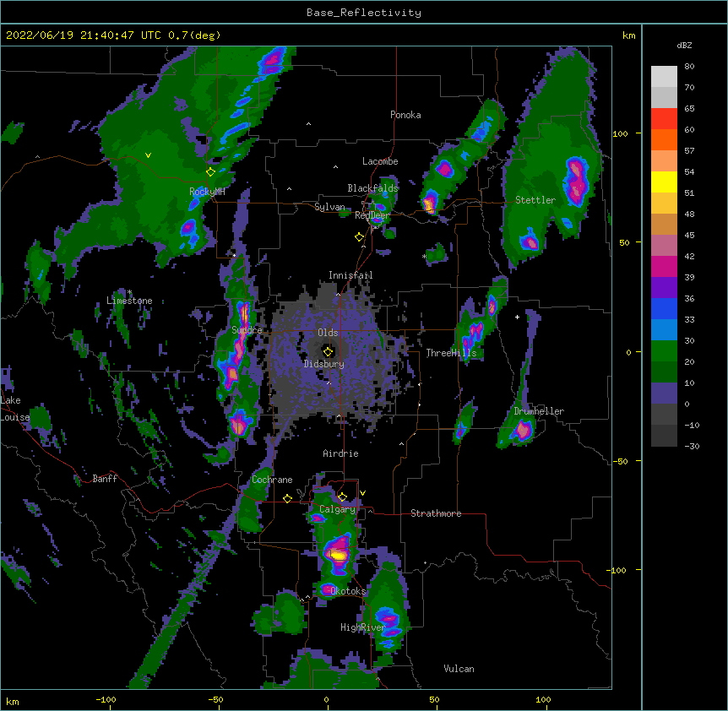Pick the purple 36-39 dBZ legend swatch
728x711 pixels.
pyautogui.click(x=664, y=288)
